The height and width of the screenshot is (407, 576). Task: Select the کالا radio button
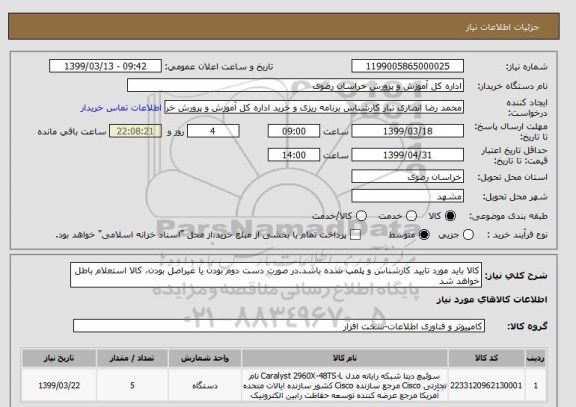point(450,216)
